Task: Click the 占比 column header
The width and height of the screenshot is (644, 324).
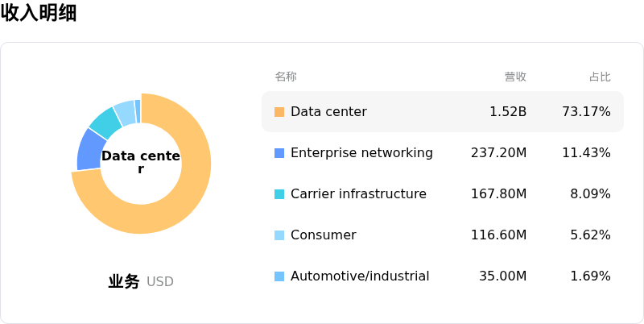Action: (x=600, y=77)
